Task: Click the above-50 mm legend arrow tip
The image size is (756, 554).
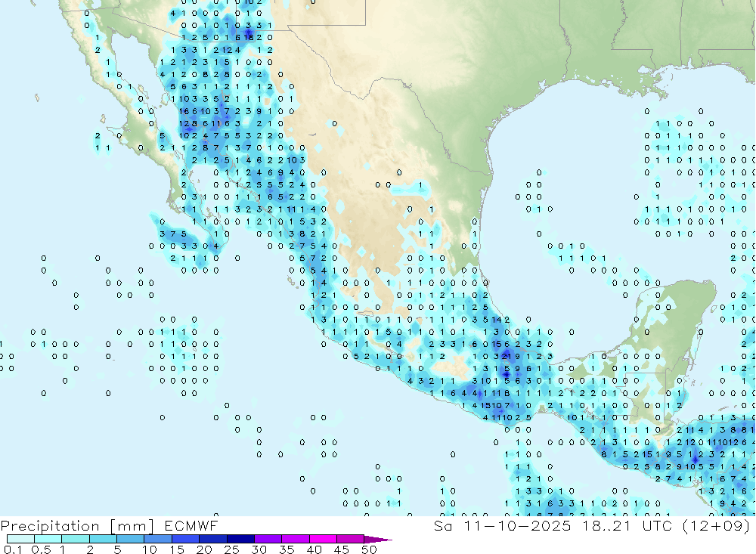Action: tap(377, 539)
